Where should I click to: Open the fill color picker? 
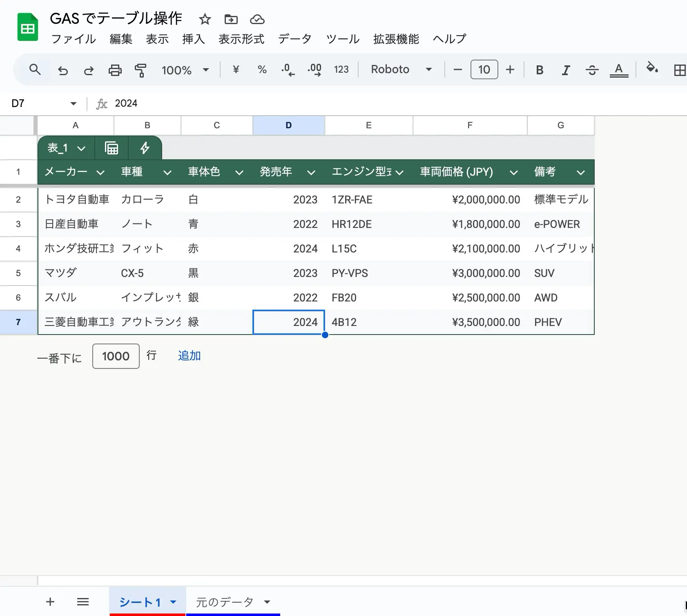pos(652,68)
